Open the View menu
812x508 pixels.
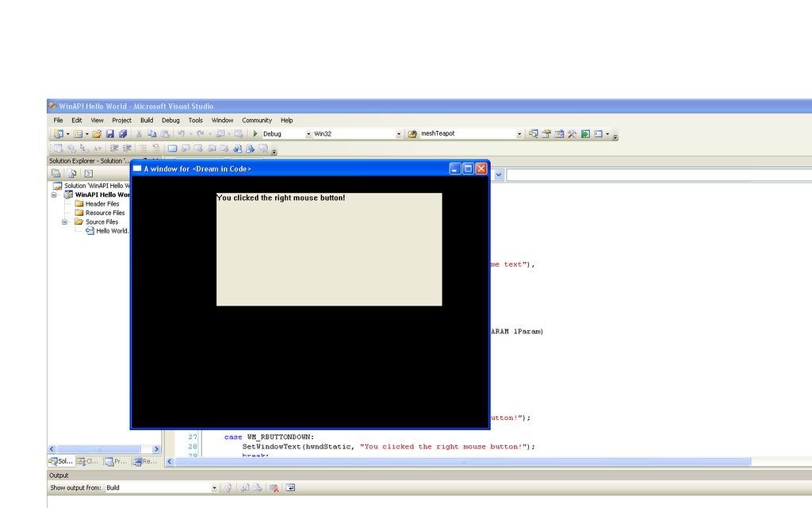(x=97, y=121)
